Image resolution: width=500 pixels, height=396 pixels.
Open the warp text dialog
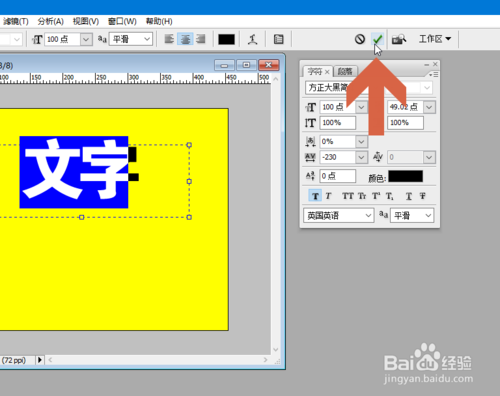[252, 39]
